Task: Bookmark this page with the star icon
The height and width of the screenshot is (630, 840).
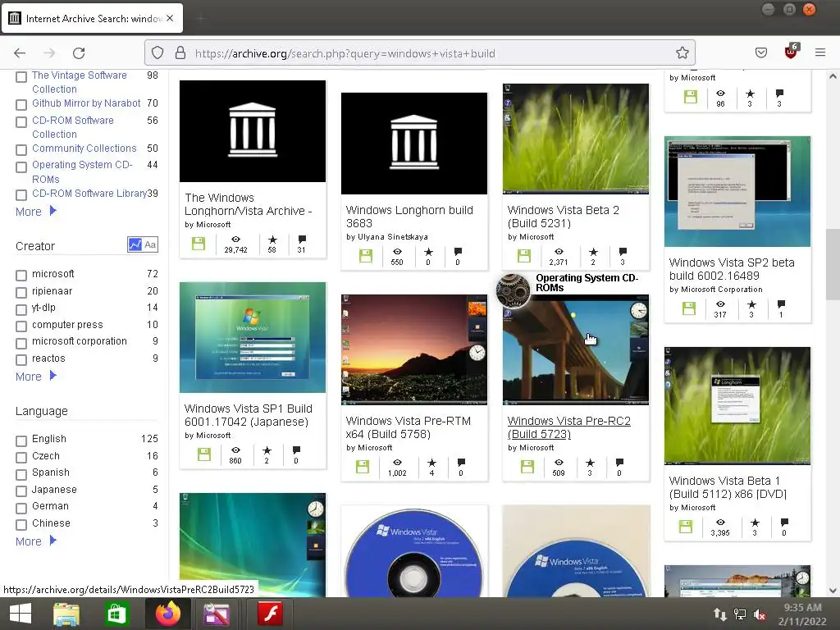Action: click(682, 53)
